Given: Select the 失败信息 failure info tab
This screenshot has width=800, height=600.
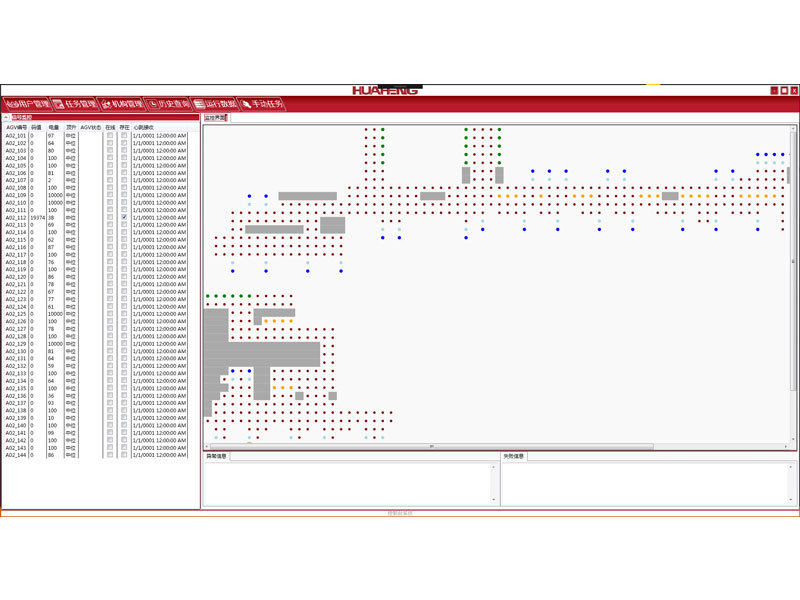Looking at the screenshot, I should click(x=514, y=456).
